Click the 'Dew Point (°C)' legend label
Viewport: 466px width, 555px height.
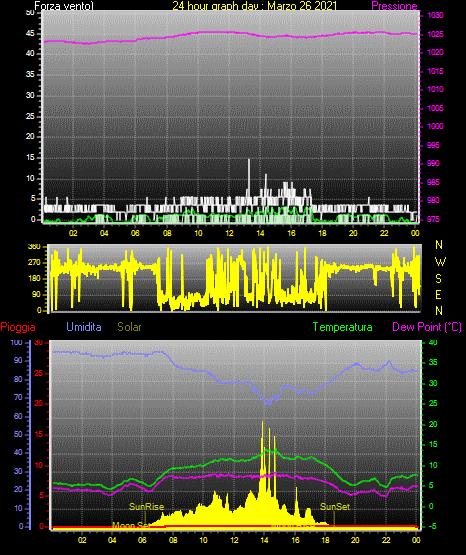click(x=427, y=327)
